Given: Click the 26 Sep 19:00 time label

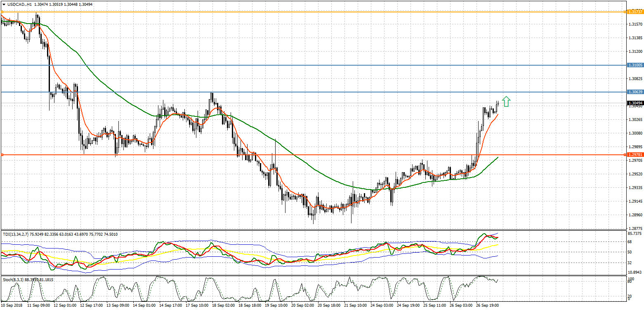Looking at the screenshot, I should point(488,305).
